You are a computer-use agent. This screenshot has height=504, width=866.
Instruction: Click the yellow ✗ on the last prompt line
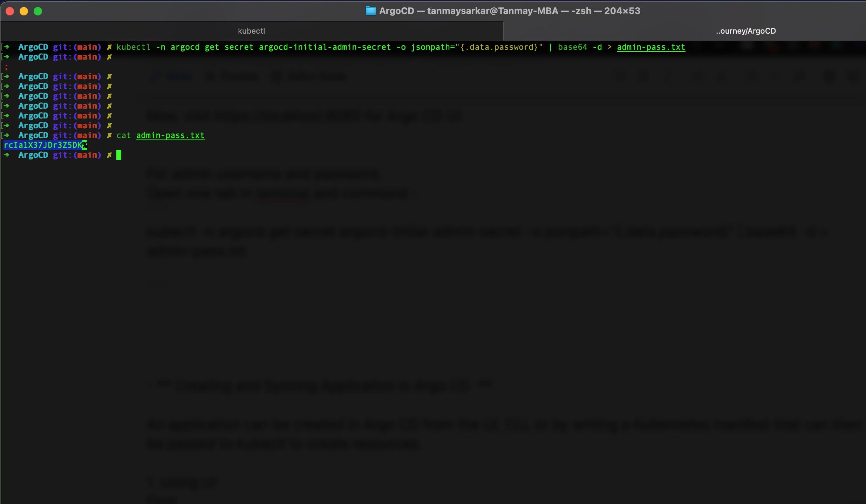pos(109,155)
